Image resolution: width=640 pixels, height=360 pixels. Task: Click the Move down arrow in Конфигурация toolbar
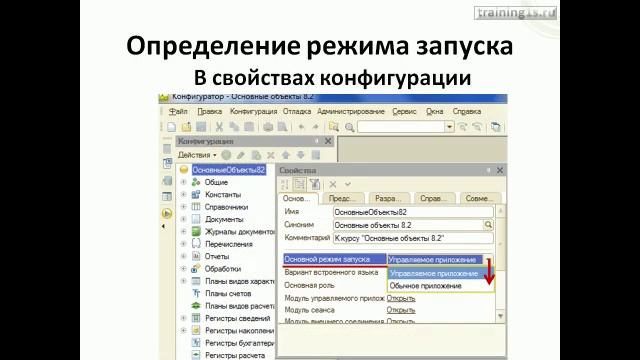(300, 155)
